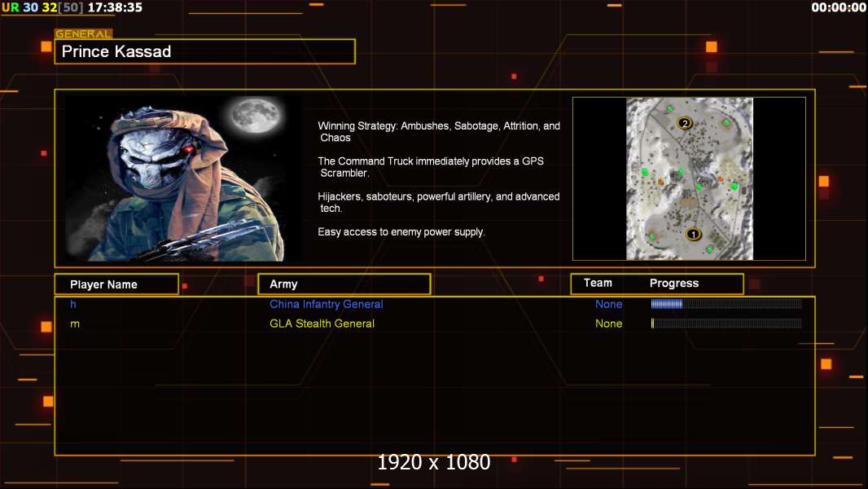
Task: Click the 00:00:00 timer readout
Action: click(x=839, y=7)
